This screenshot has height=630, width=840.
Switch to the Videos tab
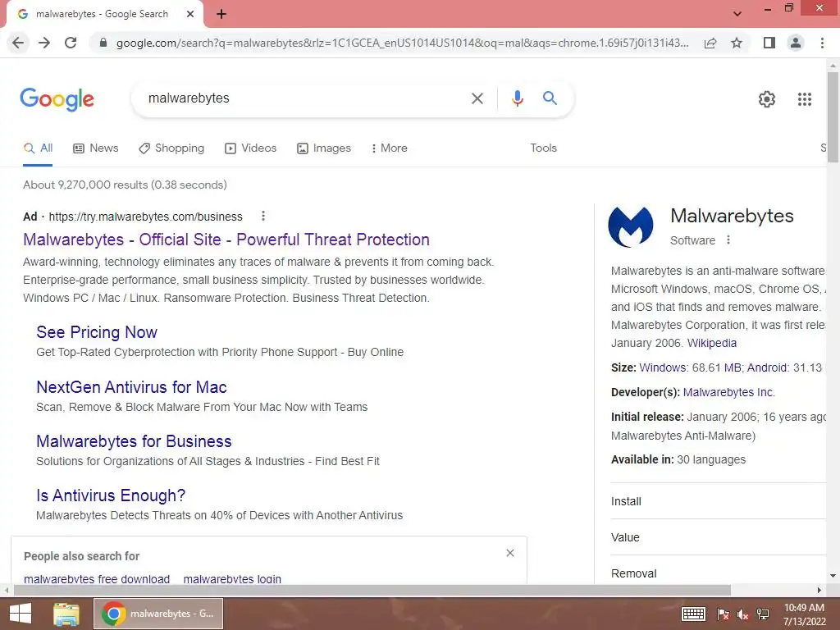point(251,148)
